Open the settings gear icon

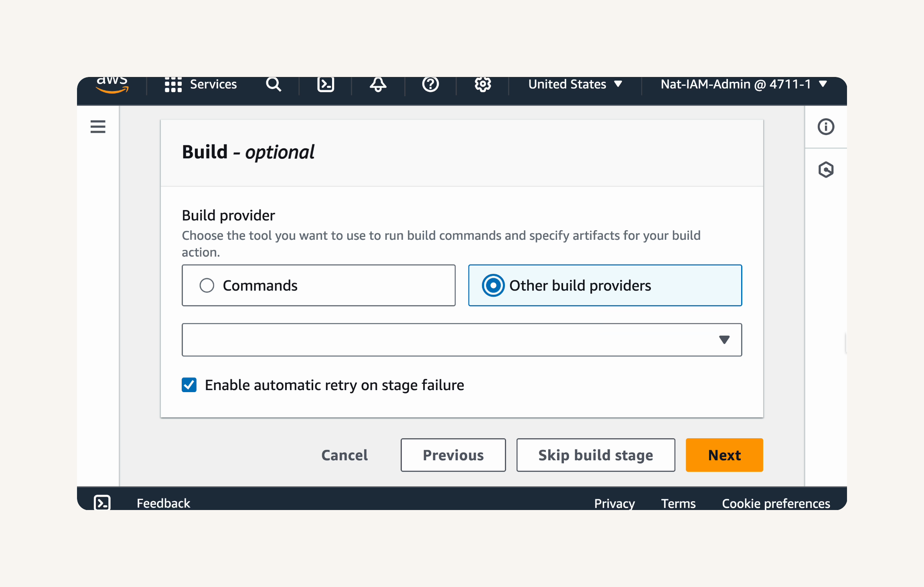point(483,85)
